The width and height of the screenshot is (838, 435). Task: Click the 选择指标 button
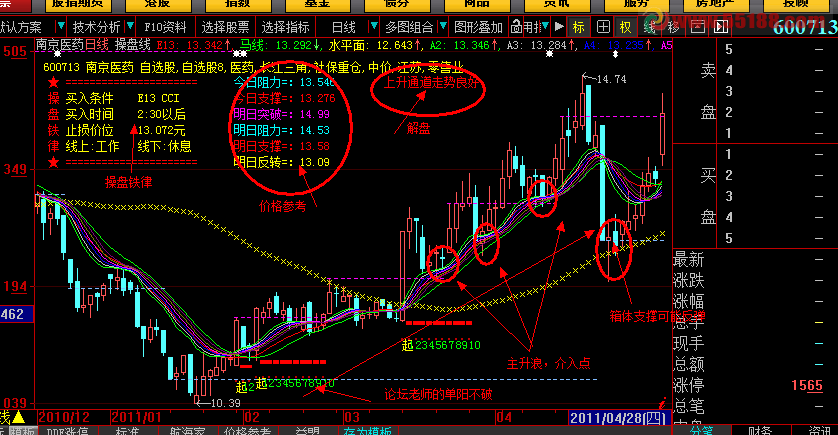[x=285, y=27]
